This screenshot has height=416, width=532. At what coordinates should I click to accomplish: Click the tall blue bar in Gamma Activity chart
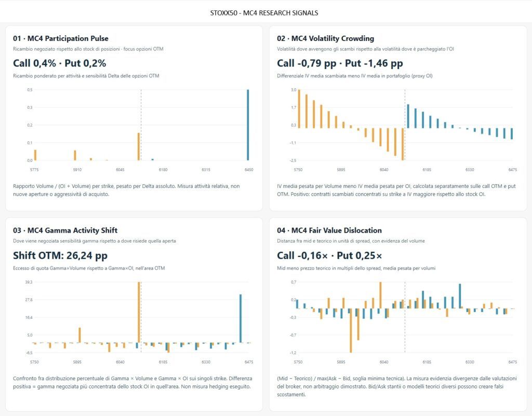point(241,318)
